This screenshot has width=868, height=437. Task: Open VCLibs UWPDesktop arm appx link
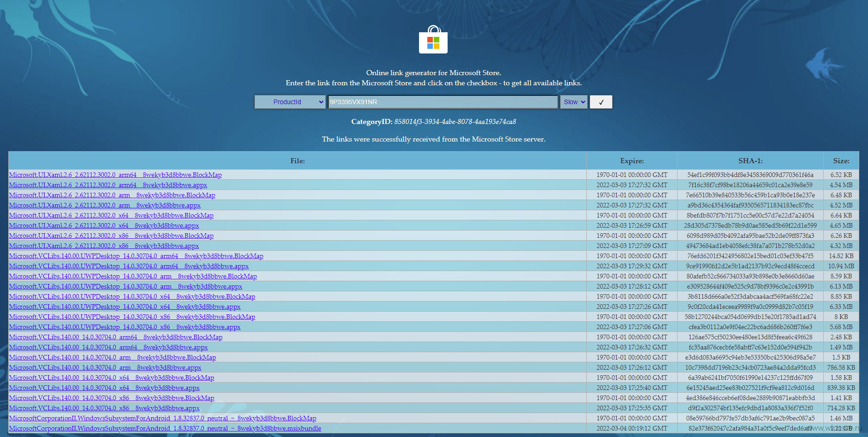[125, 286]
